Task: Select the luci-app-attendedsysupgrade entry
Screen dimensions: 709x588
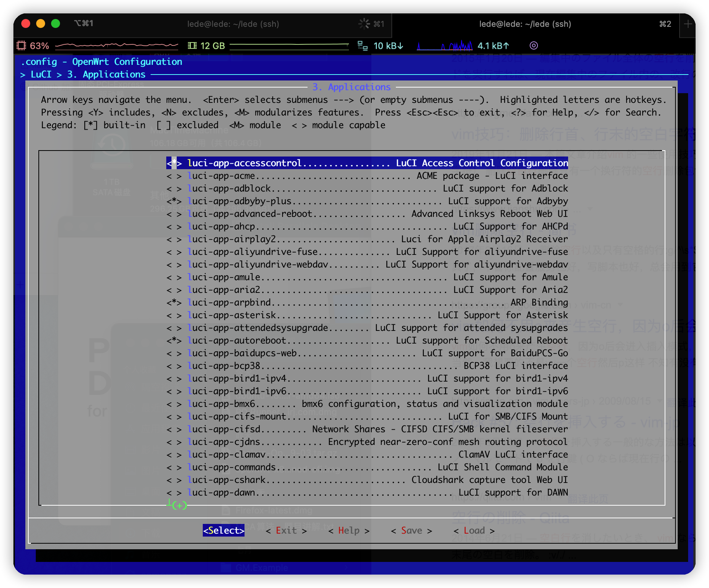Action: [x=367, y=328]
